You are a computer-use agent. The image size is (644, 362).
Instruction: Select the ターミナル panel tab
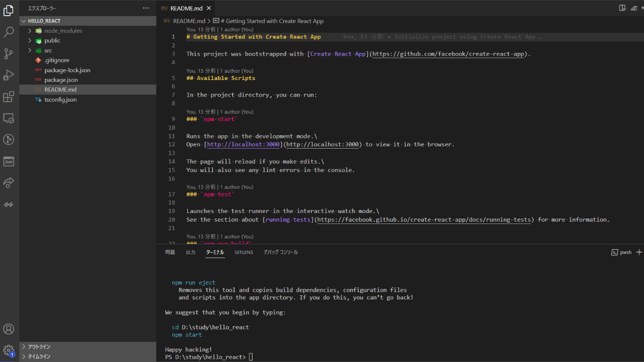pos(215,252)
